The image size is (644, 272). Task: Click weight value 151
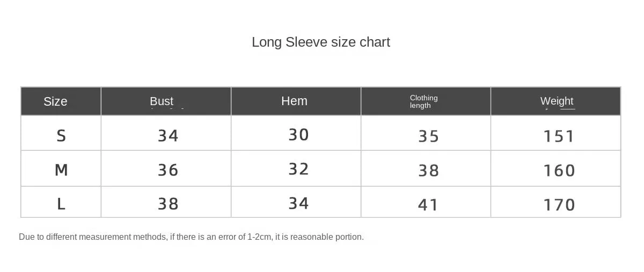[x=559, y=136]
